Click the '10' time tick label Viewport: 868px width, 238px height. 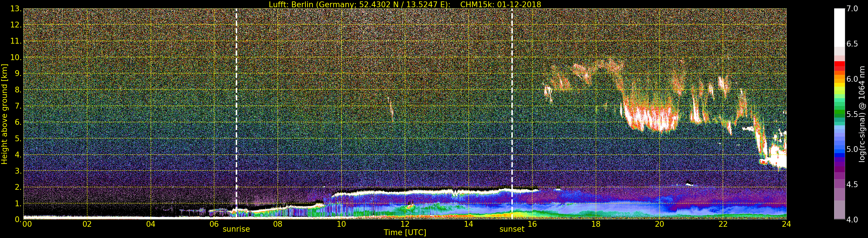pos(341,224)
